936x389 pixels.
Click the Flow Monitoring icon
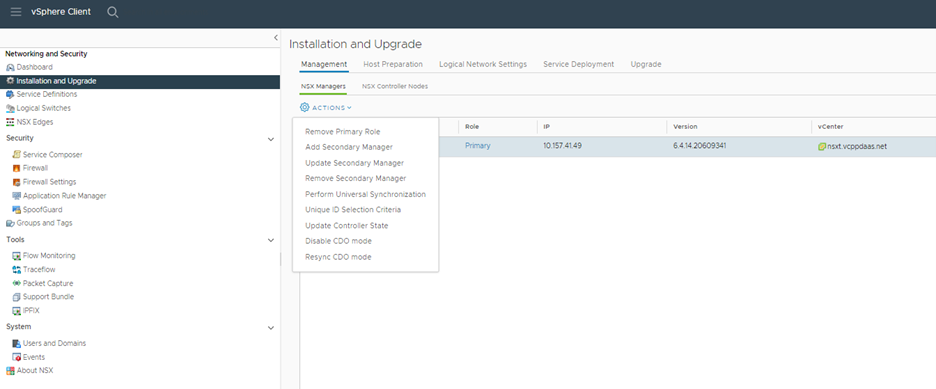(17, 256)
